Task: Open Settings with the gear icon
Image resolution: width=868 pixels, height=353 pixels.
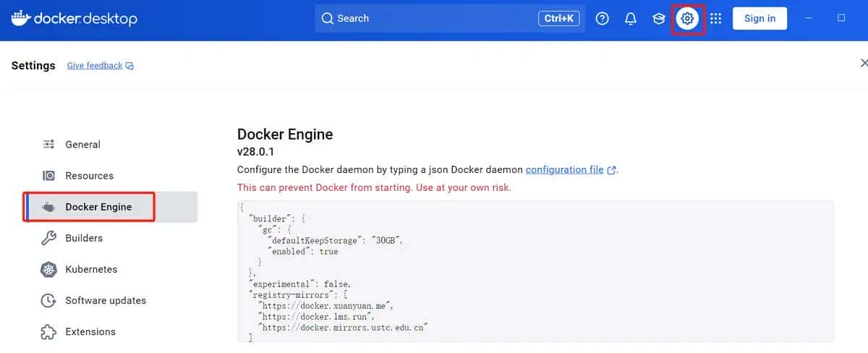Action: (687, 19)
